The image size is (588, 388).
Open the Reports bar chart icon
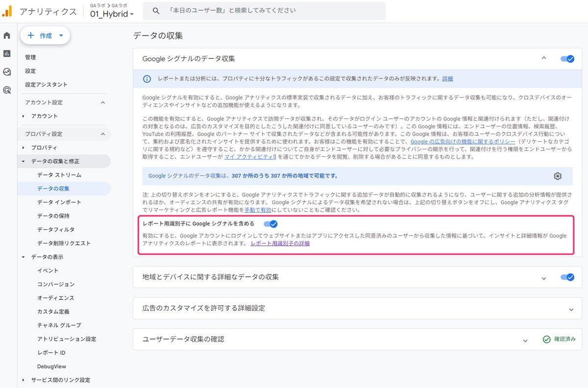pos(7,53)
